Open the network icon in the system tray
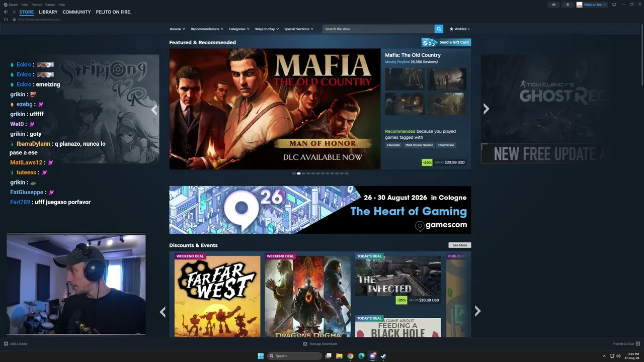This screenshot has width=644, height=362. (612, 356)
